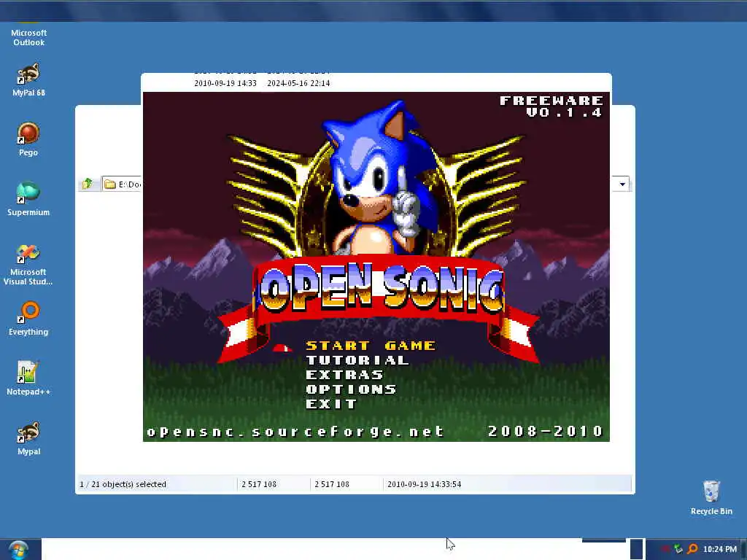This screenshot has width=747, height=560.
Task: Open the Pego desktop icon
Action: tap(28, 139)
